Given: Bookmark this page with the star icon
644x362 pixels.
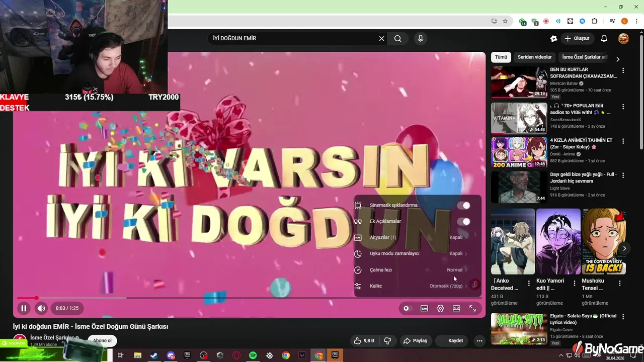Looking at the screenshot, I should 505,21.
